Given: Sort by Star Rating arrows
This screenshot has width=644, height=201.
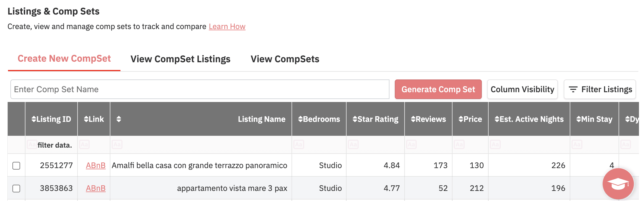Looking at the screenshot, I should click(355, 119).
